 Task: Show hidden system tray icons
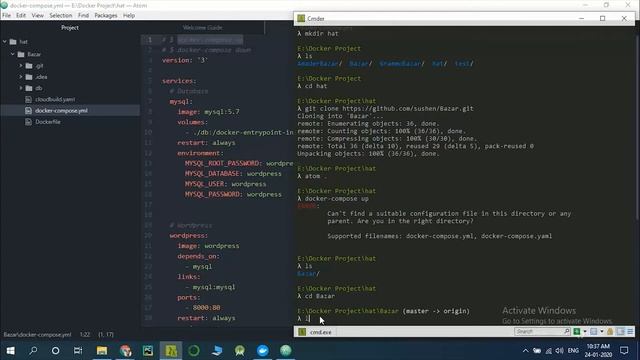click(x=525, y=350)
